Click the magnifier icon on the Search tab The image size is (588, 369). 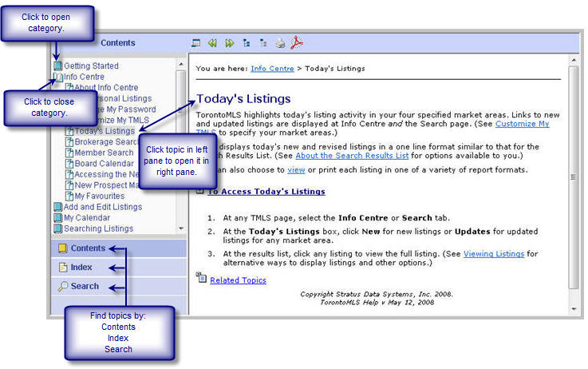[62, 287]
